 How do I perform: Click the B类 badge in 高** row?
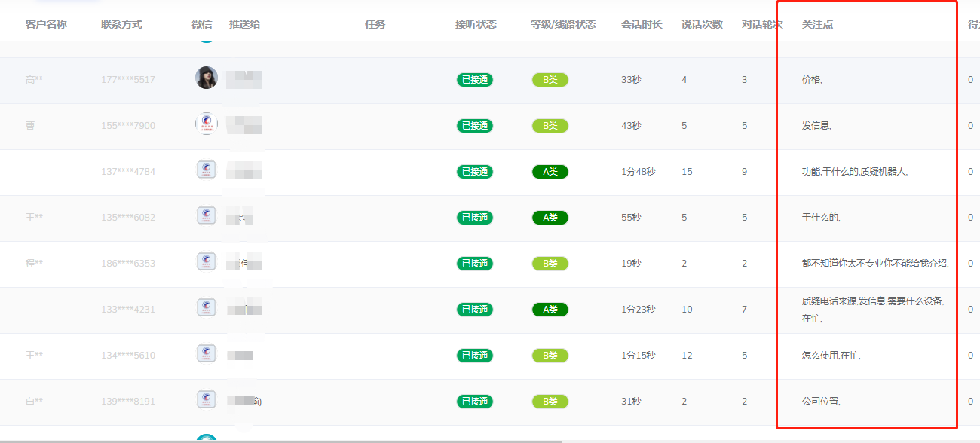pyautogui.click(x=550, y=80)
